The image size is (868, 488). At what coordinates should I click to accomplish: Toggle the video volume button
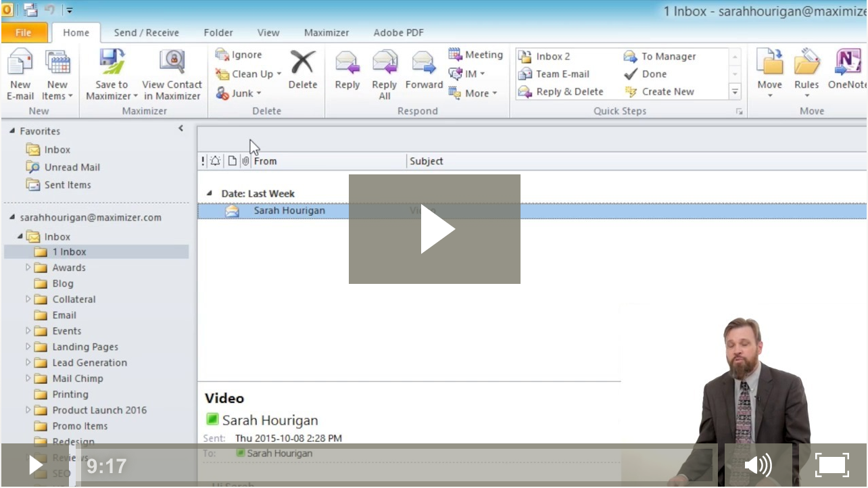click(x=758, y=465)
